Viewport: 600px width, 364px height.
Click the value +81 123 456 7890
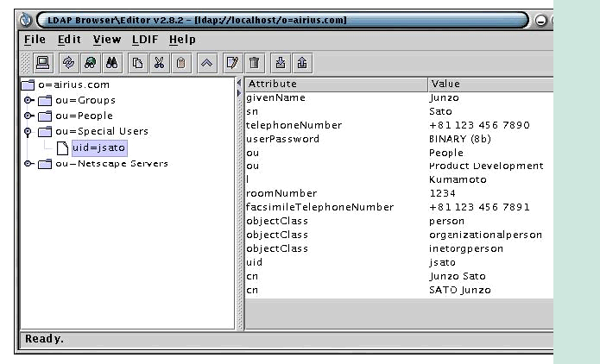[479, 125]
